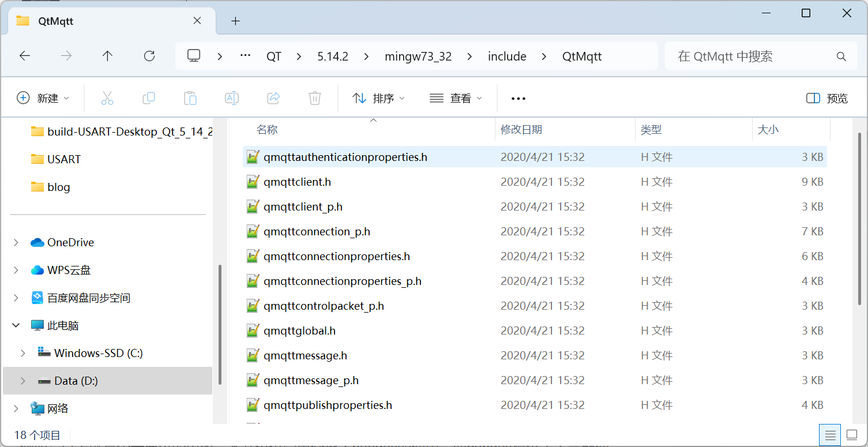Click the WPS云盘 cloud icon
Image resolution: width=868 pixels, height=447 pixels.
coord(37,271)
